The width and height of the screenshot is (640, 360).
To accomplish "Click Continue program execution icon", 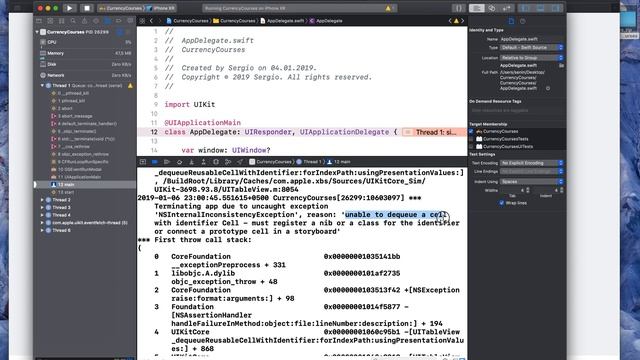I will (x=167, y=162).
